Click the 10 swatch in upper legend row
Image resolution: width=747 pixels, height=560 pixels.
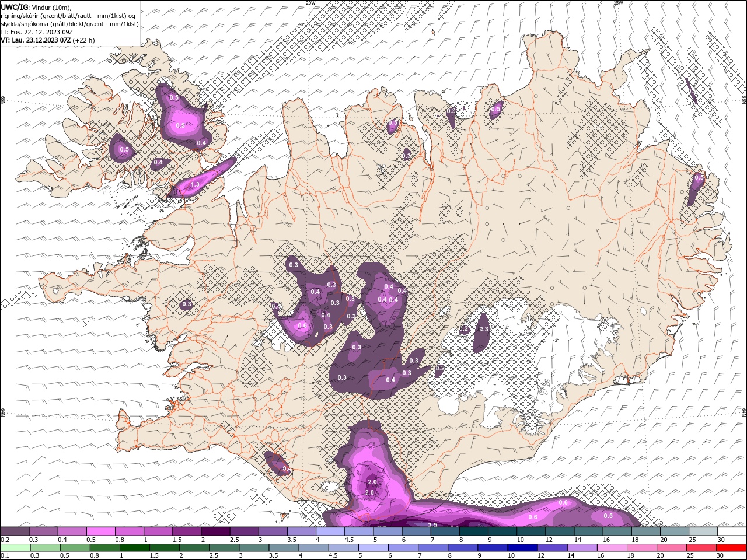tap(530, 531)
